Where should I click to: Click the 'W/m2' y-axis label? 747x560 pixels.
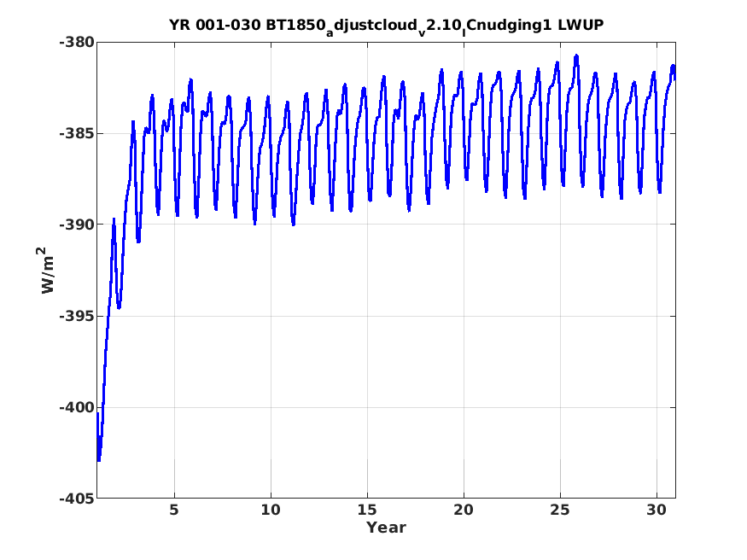click(x=47, y=271)
